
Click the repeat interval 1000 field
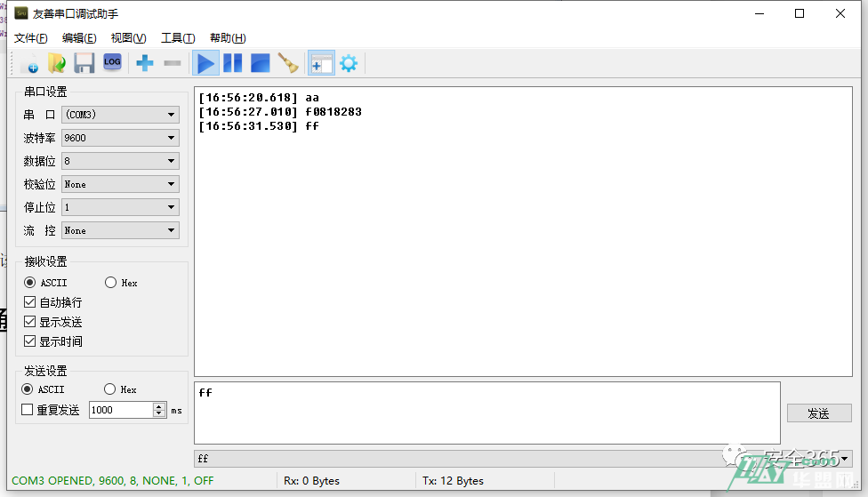(x=121, y=410)
